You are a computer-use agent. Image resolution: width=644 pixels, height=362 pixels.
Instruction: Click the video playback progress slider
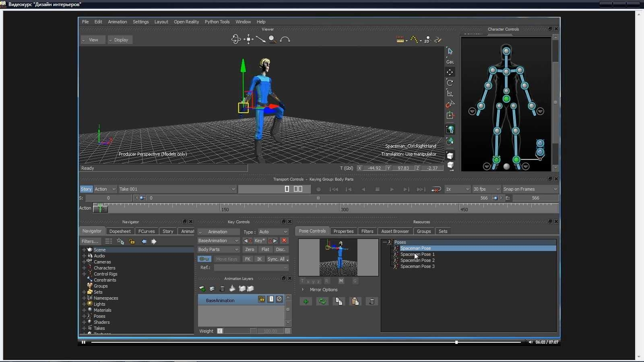coord(306,342)
